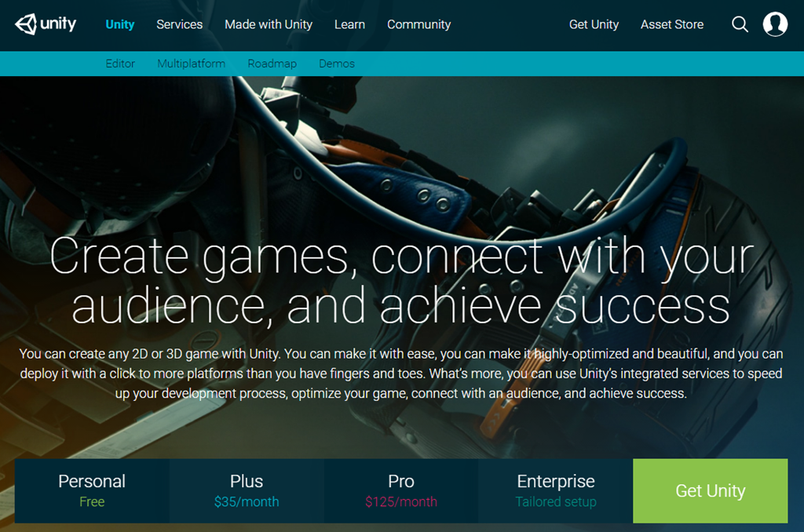This screenshot has height=532, width=804.
Task: Open search with the magnifier icon
Action: tap(740, 24)
